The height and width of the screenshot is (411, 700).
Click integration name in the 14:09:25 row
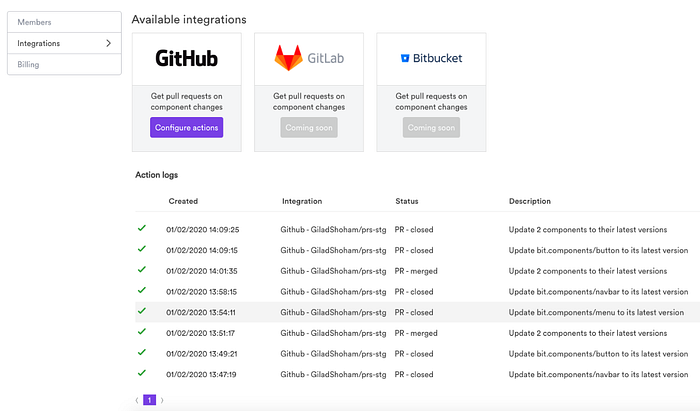click(x=333, y=230)
